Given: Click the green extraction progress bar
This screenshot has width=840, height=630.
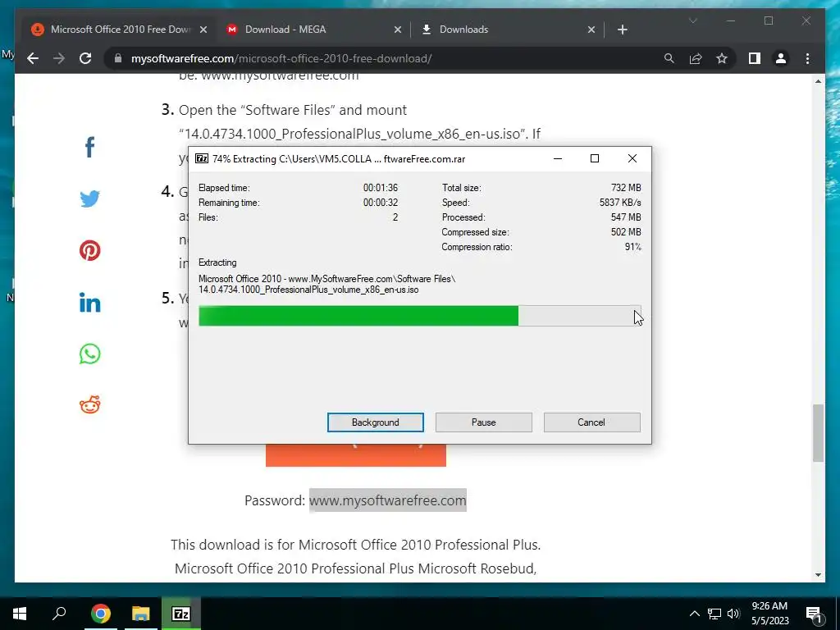Looking at the screenshot, I should tap(419, 316).
